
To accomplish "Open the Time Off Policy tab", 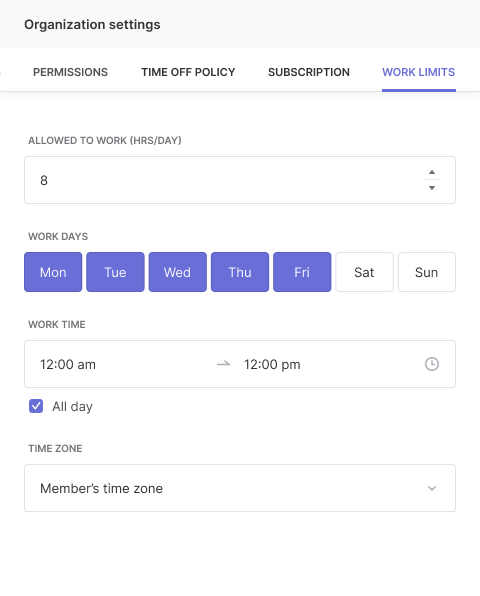I will 188,72.
